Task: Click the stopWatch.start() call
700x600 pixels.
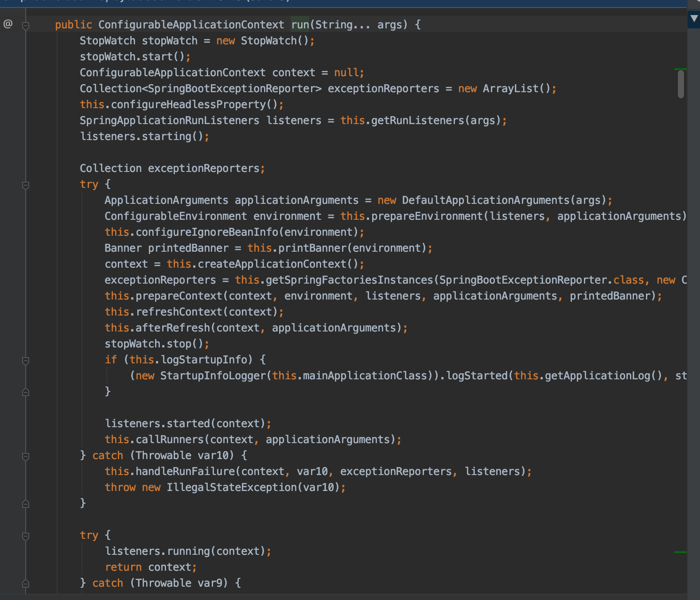Action: (x=135, y=57)
